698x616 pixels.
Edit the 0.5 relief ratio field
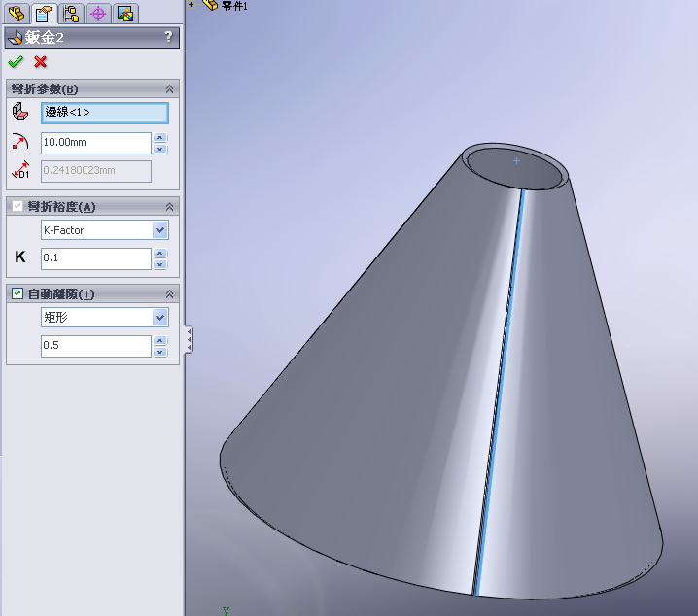point(96,346)
